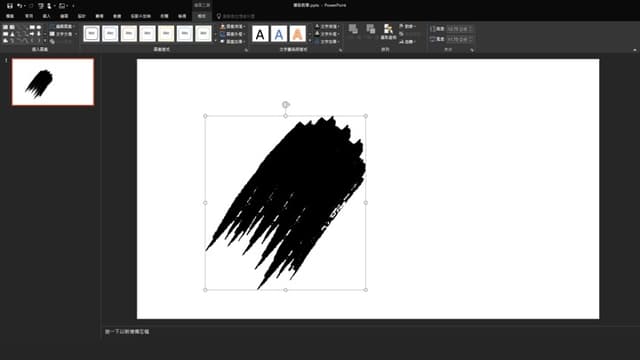Click the Undo arrow icon
The image size is (640, 360).
[x=19, y=6]
